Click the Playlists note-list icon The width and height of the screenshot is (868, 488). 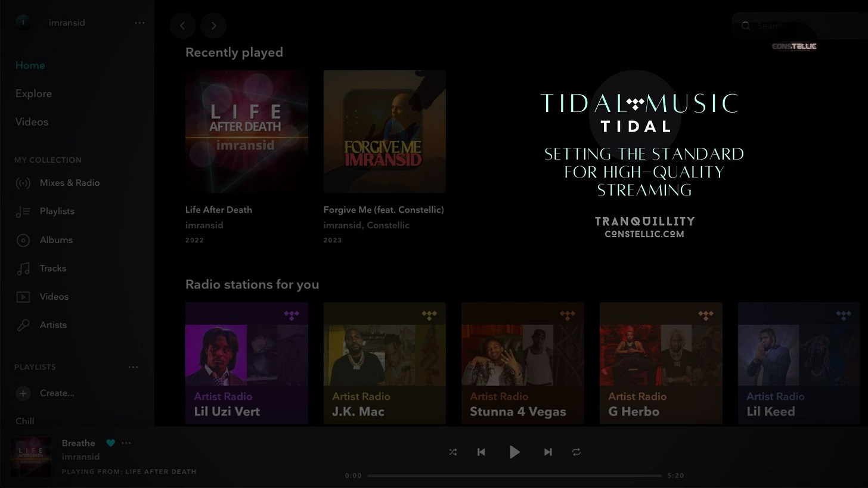point(23,212)
